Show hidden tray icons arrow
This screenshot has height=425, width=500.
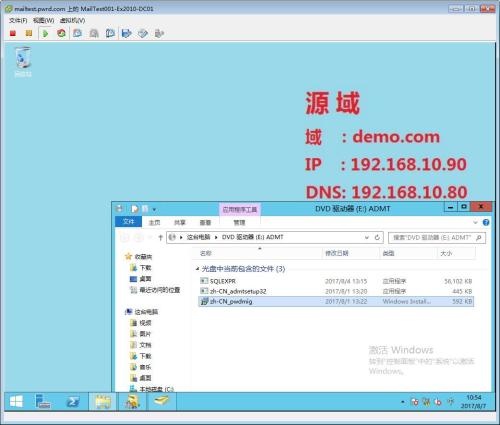point(403,402)
